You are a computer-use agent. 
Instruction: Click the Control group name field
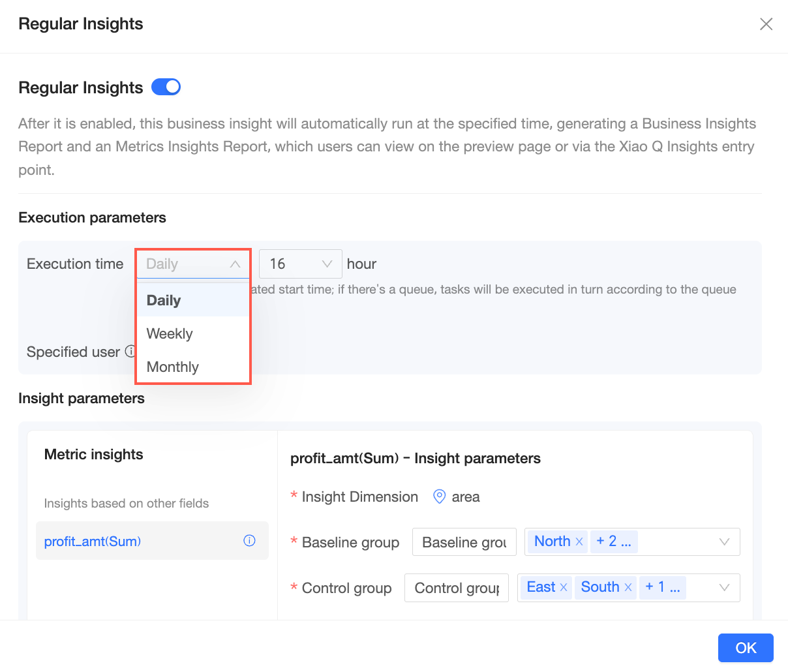(456, 587)
